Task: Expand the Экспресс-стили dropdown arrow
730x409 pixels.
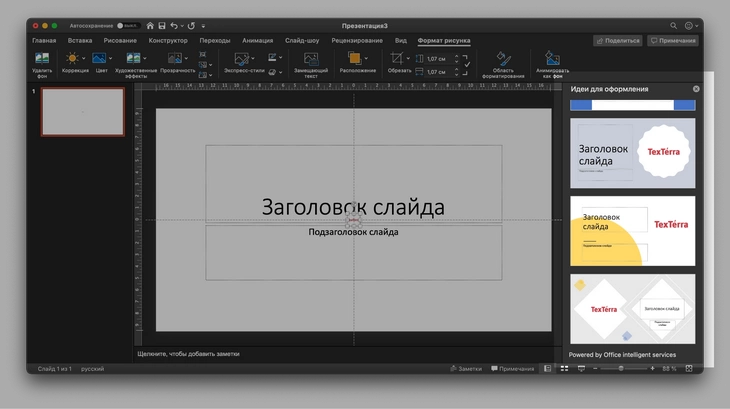Action: pos(253,59)
